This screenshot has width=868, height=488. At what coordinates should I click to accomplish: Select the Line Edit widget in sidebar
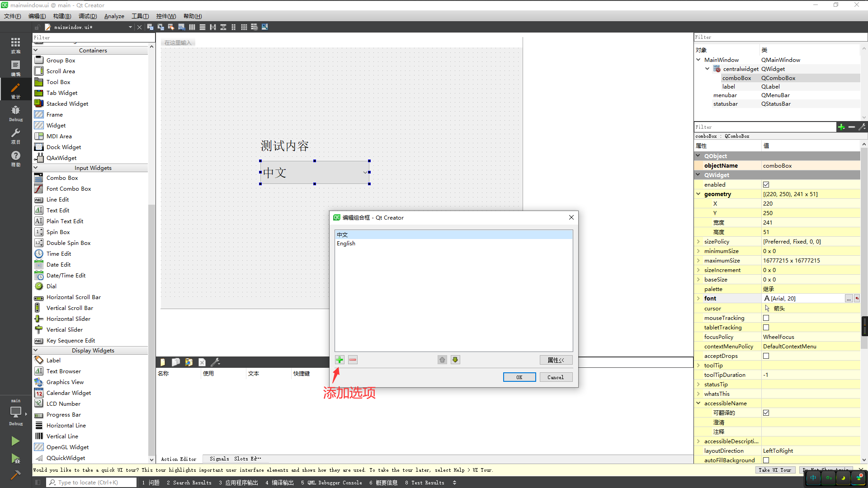tap(58, 200)
